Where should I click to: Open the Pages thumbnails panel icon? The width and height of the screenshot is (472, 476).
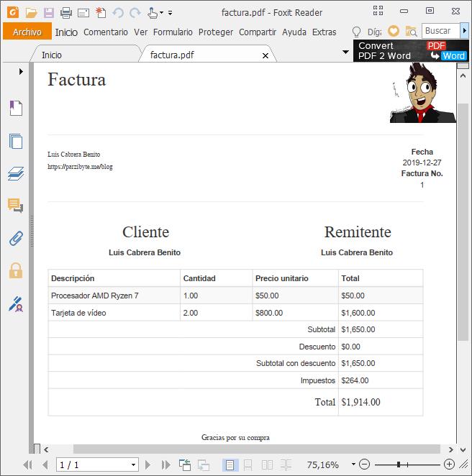[16, 141]
